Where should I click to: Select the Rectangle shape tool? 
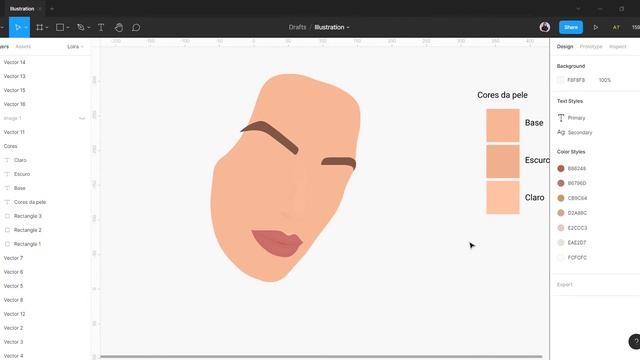60,27
